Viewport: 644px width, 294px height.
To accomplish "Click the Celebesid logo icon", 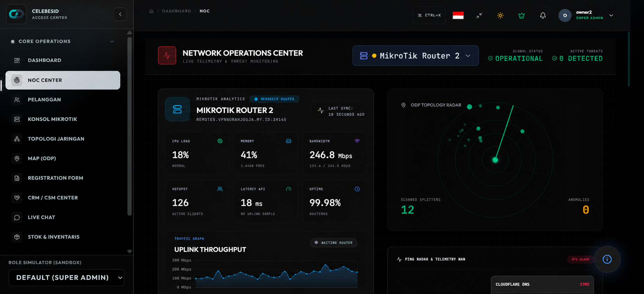I will click(16, 14).
